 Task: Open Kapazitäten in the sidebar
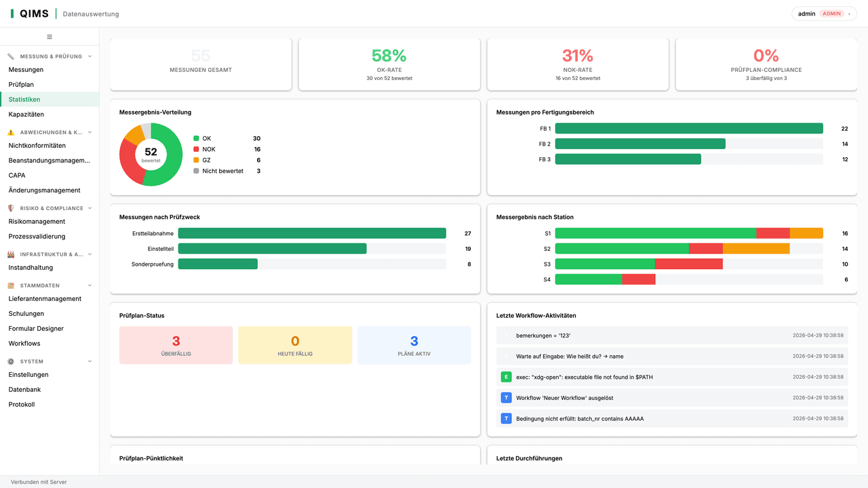click(50, 115)
